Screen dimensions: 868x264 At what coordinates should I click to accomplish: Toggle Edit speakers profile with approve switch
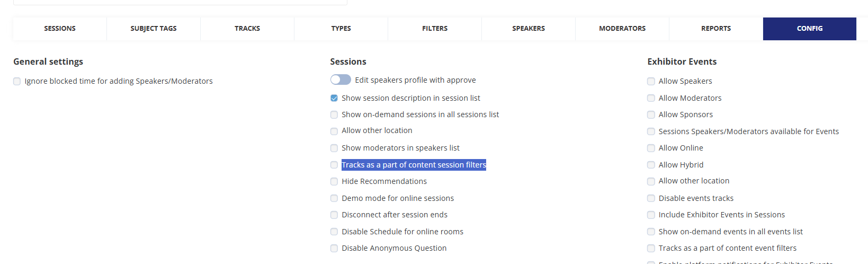tap(341, 80)
